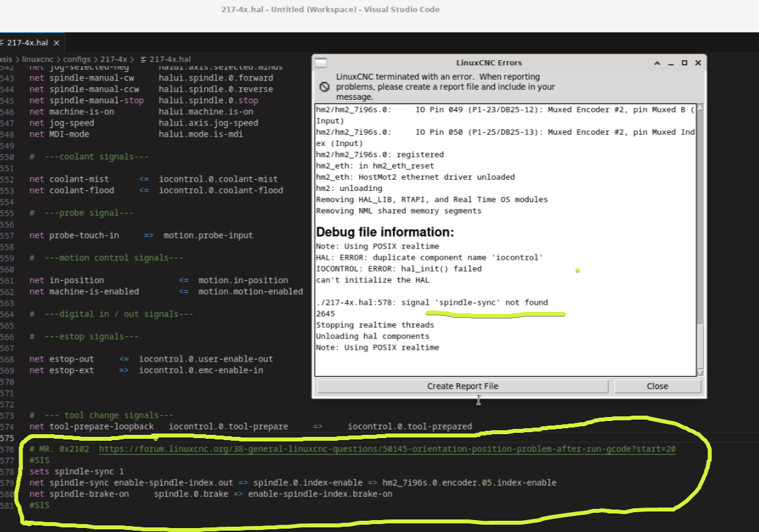Screen dimensions: 759x532
Task: Click 'HostMot2 ethernet driver unloaded' line
Action: click(415, 176)
